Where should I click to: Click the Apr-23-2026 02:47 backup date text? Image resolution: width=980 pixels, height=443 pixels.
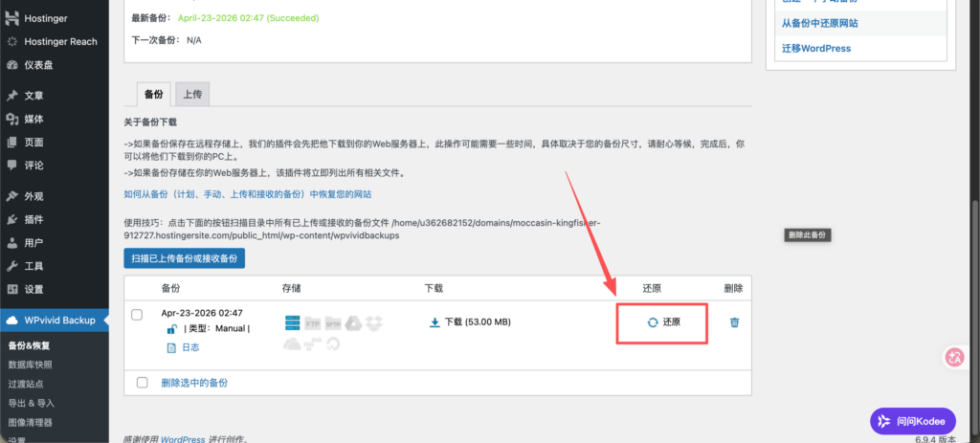point(202,313)
